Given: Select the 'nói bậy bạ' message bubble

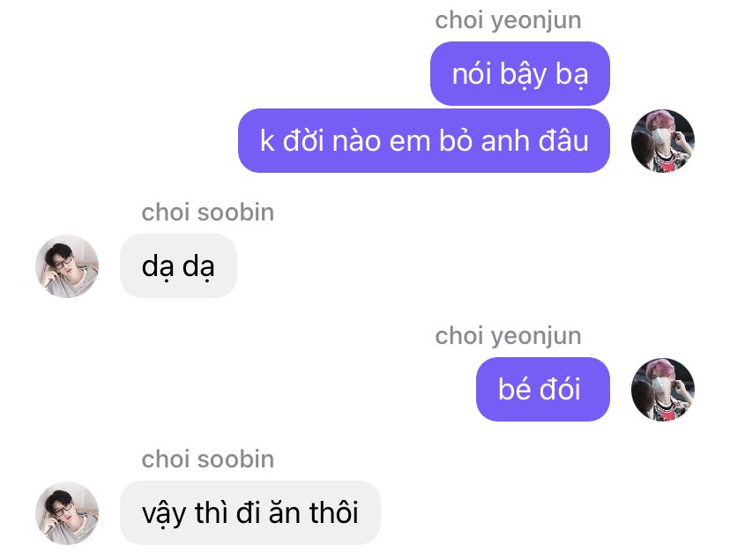Looking at the screenshot, I should (520, 73).
